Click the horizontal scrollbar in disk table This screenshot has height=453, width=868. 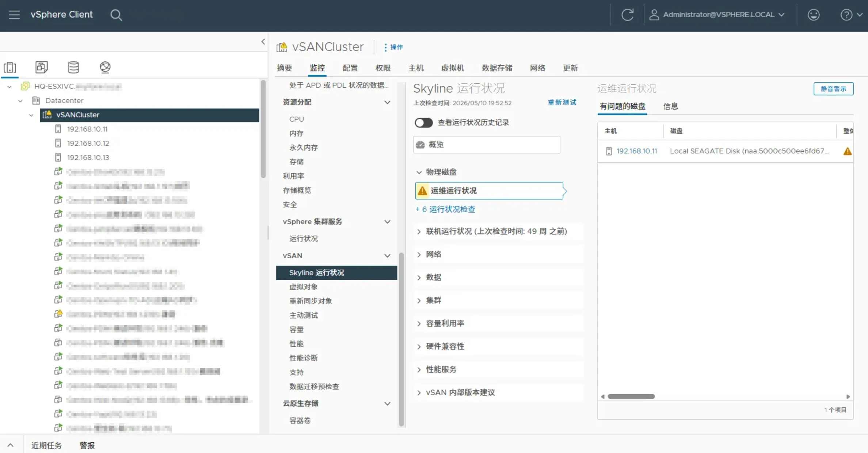(631, 396)
